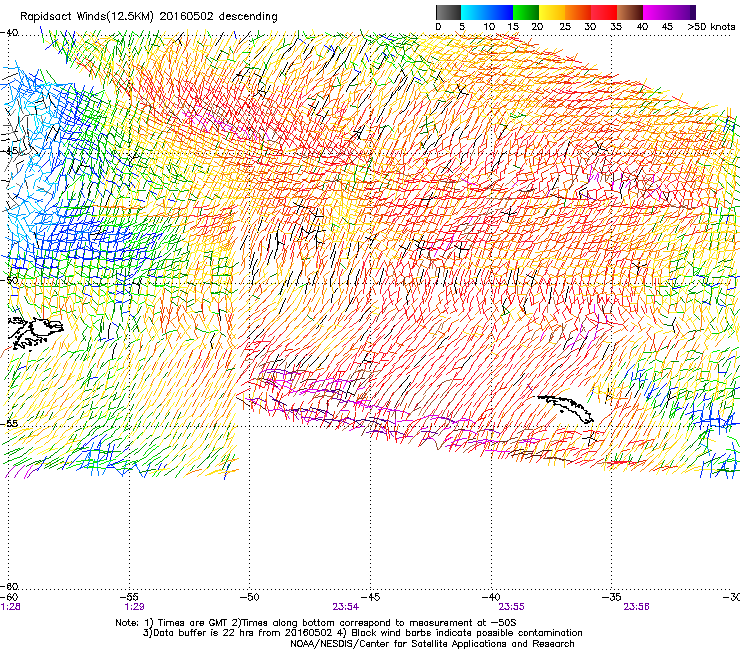Click the -55 longitude label on bottom axis
740x650 pixels.
click(x=129, y=597)
